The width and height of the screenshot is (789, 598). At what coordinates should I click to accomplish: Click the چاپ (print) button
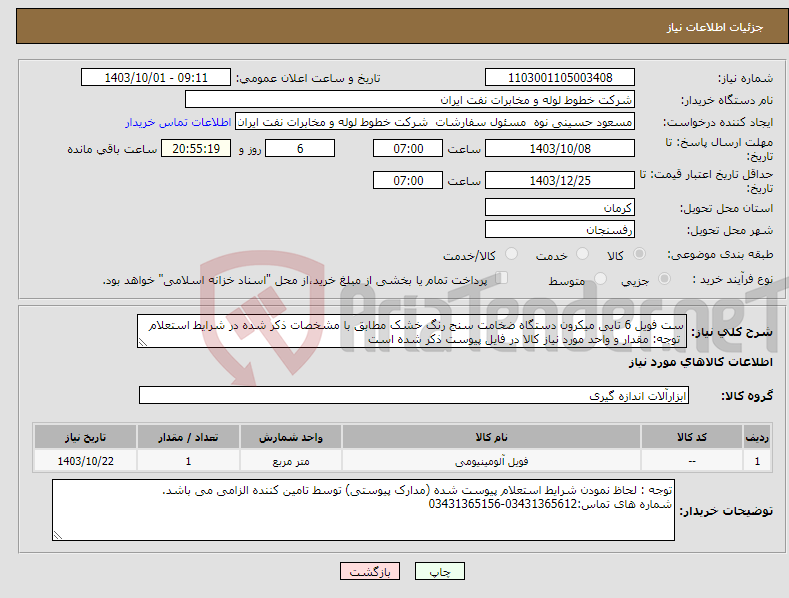tap(439, 571)
